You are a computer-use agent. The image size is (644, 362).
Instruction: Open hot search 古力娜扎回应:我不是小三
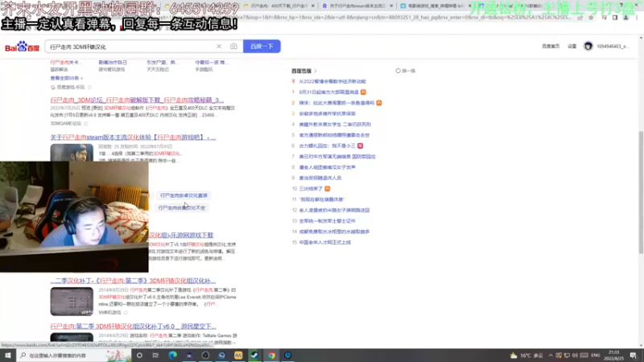tap(327, 146)
